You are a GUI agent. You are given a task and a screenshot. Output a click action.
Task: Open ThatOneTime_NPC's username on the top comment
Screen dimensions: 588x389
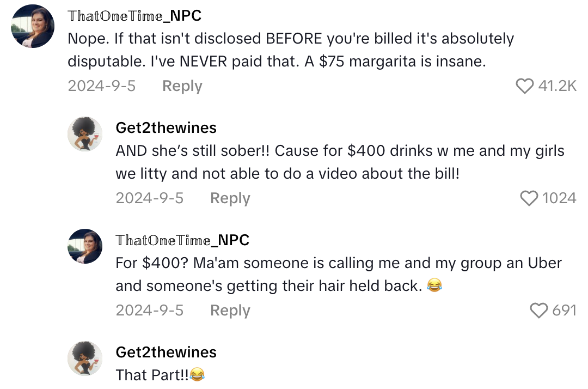(x=134, y=16)
